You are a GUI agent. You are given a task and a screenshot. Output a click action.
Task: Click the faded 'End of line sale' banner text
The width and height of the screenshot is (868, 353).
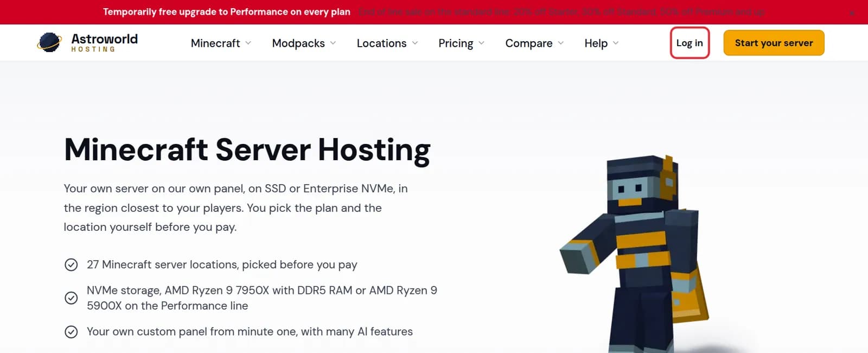561,12
